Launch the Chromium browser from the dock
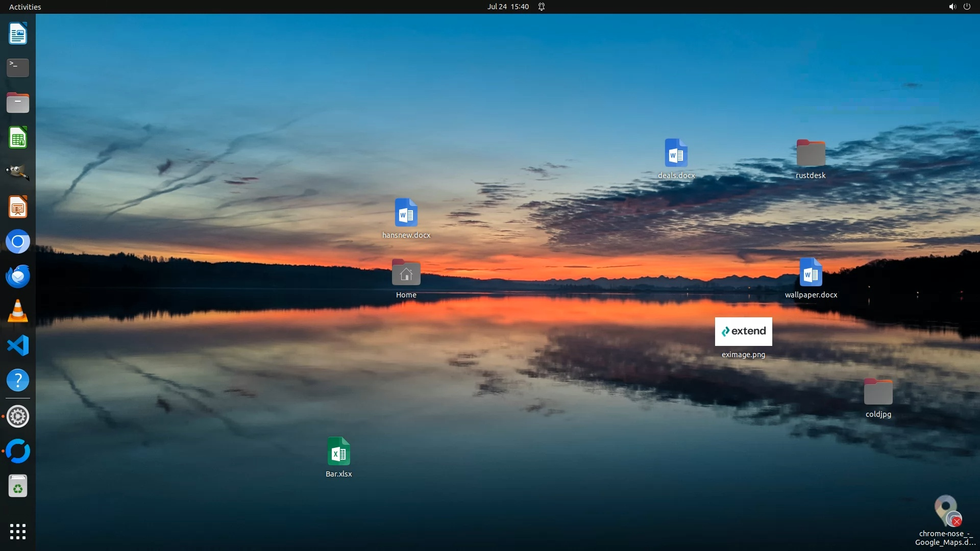This screenshot has width=980, height=551. click(18, 242)
